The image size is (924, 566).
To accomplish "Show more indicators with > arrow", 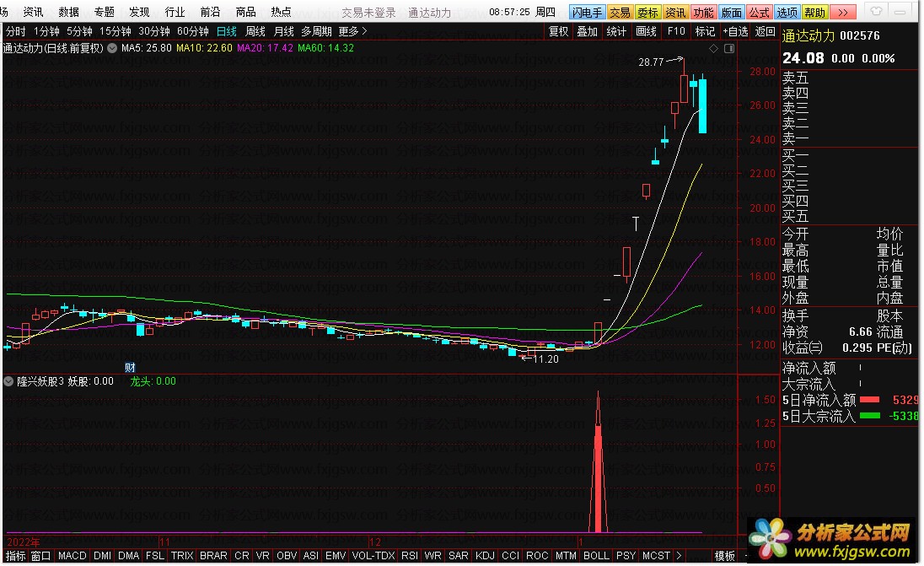I will coord(679,555).
